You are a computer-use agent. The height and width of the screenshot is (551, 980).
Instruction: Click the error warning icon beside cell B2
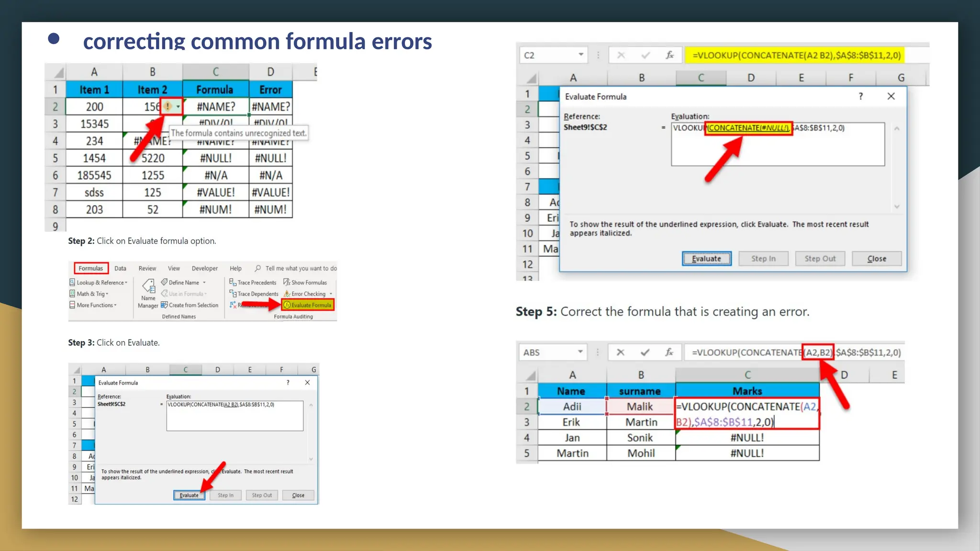click(x=168, y=106)
